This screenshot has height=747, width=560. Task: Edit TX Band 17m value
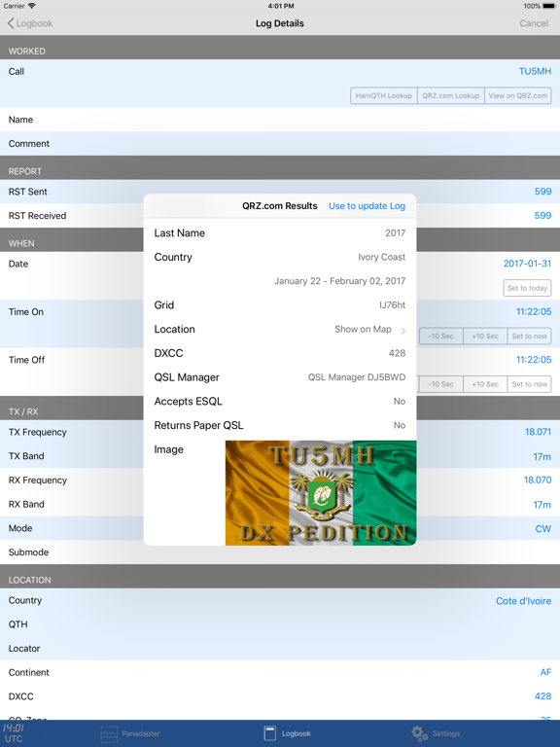tap(542, 456)
